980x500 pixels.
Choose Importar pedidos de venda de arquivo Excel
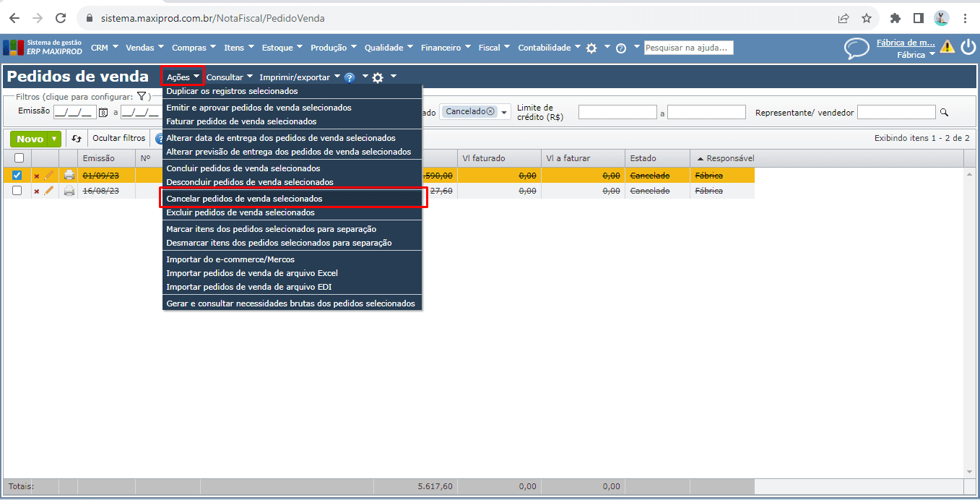(x=292, y=273)
